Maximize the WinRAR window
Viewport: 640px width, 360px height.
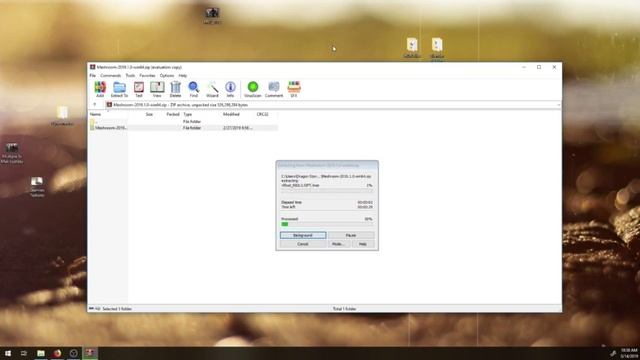(539, 67)
